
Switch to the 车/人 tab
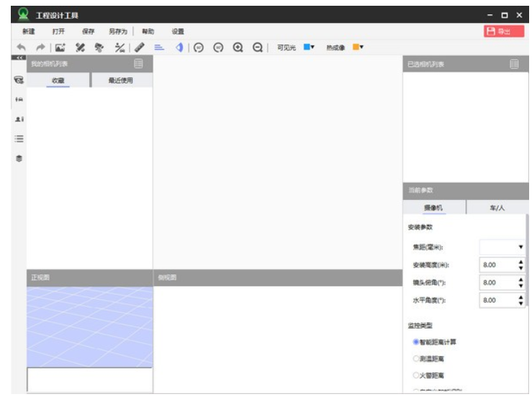497,207
